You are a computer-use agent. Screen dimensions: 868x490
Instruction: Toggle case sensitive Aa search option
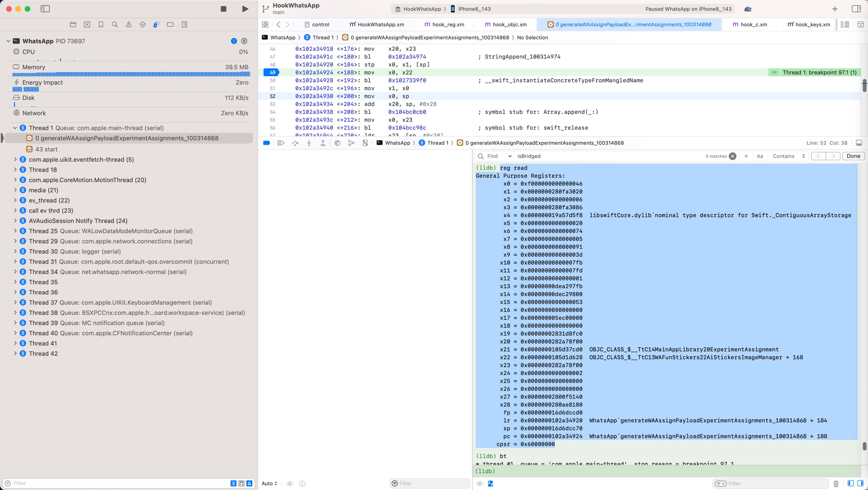760,156
